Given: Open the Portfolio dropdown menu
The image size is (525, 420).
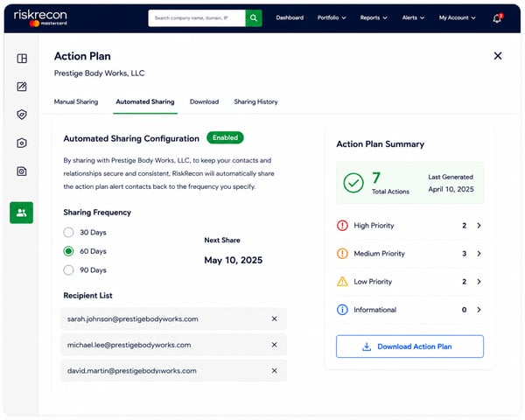Looking at the screenshot, I should click(x=332, y=17).
